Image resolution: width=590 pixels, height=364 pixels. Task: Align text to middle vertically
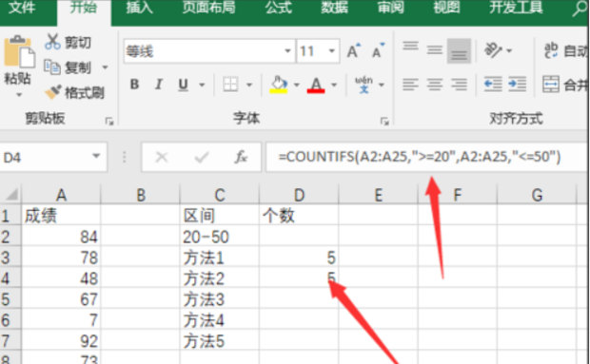(434, 50)
